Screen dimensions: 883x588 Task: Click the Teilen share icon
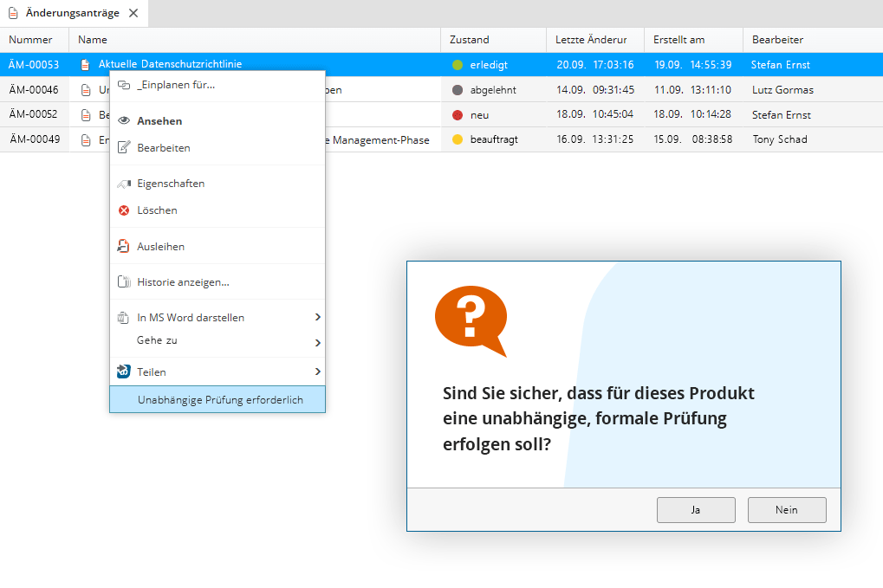pos(123,372)
